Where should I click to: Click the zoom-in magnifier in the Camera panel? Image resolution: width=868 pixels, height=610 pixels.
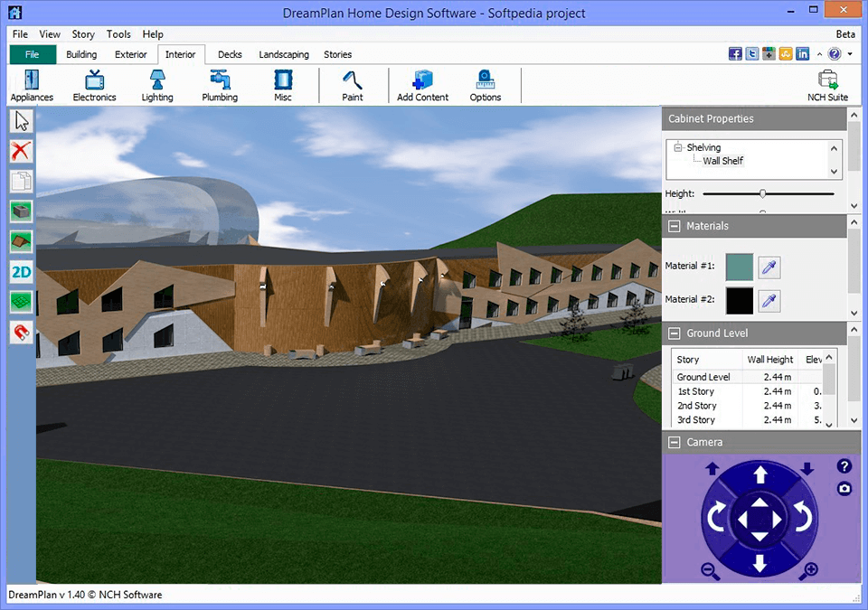808,571
